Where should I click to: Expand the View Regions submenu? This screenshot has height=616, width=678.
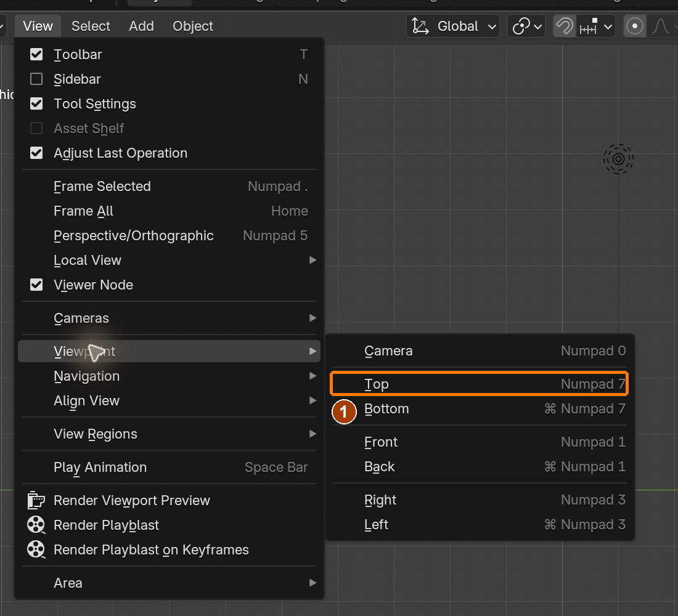pos(169,434)
